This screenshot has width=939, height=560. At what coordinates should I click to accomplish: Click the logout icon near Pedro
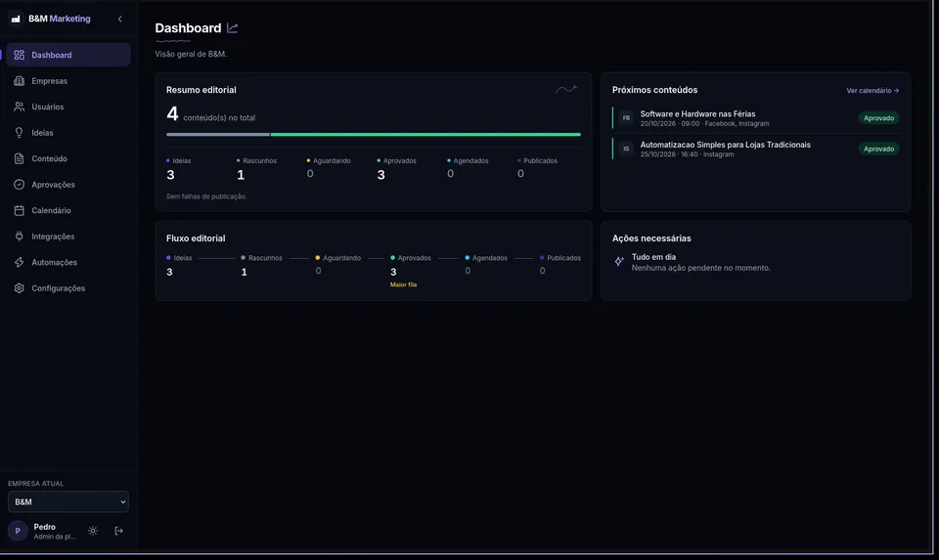[x=118, y=531]
